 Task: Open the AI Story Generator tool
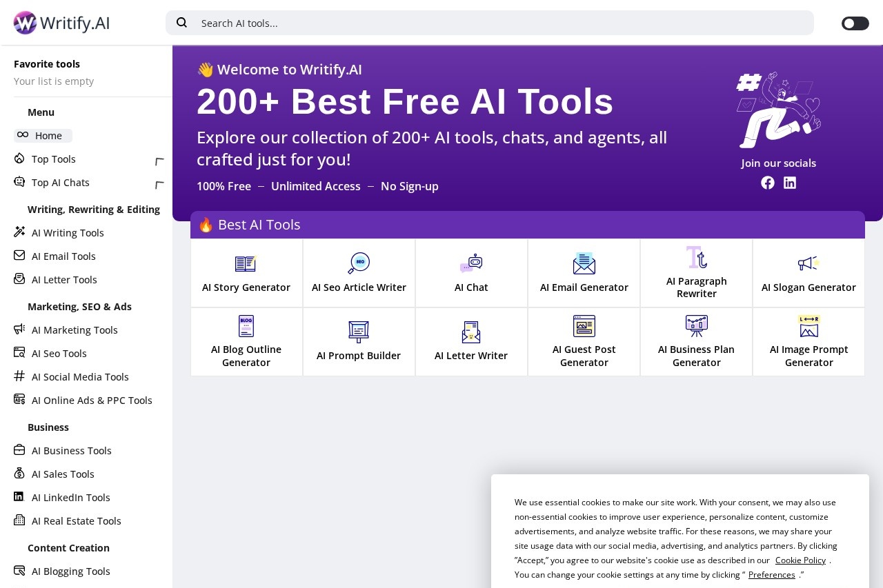246,273
